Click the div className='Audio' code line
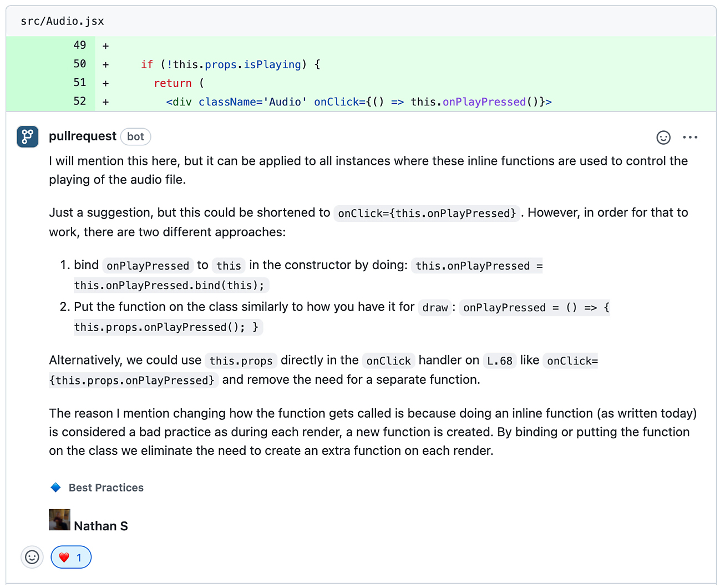 click(358, 102)
